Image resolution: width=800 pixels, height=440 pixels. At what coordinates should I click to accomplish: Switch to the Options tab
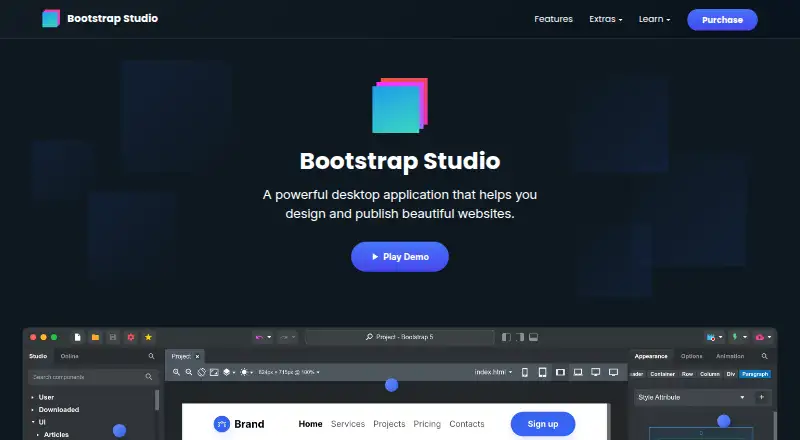(691, 356)
